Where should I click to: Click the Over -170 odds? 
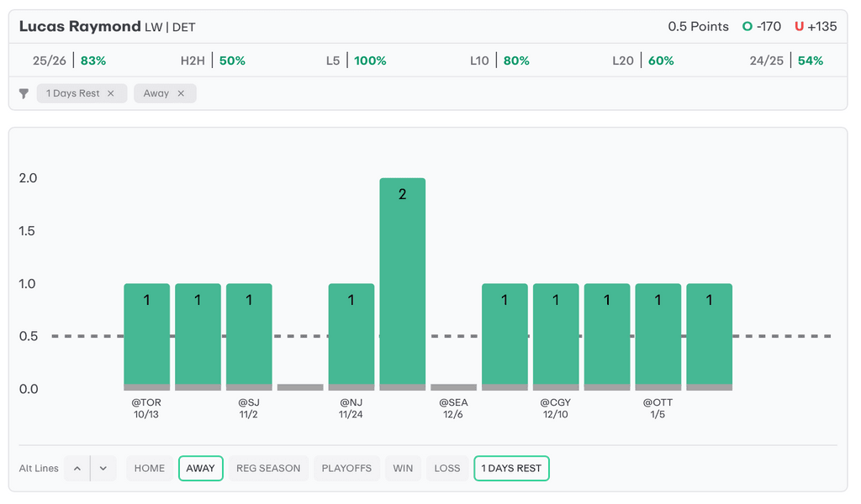pos(761,26)
